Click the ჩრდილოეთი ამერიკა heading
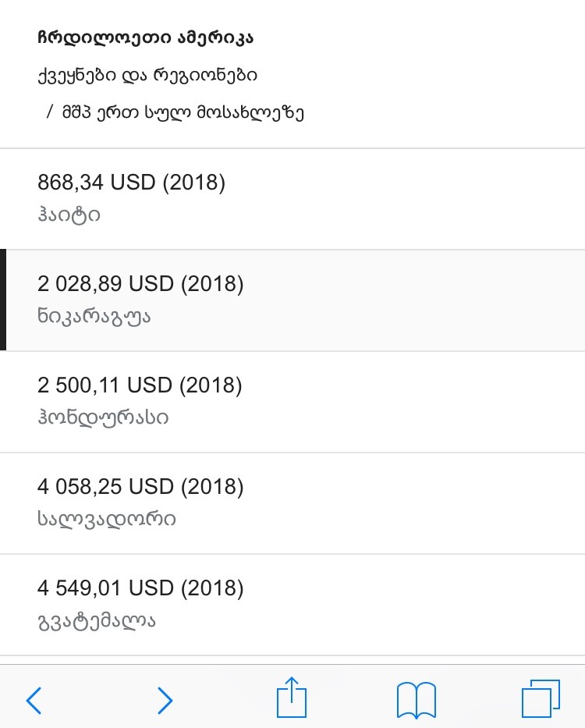585x728 pixels. click(x=146, y=37)
